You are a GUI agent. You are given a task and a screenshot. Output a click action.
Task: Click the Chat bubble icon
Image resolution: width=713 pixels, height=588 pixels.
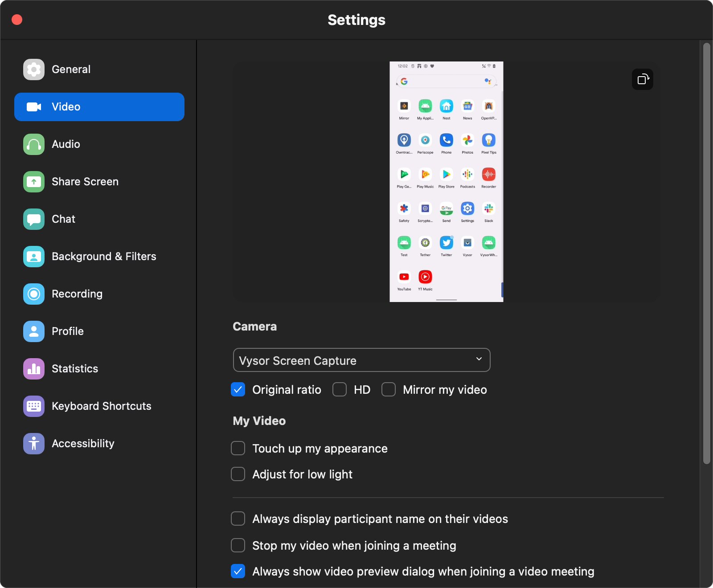point(34,219)
